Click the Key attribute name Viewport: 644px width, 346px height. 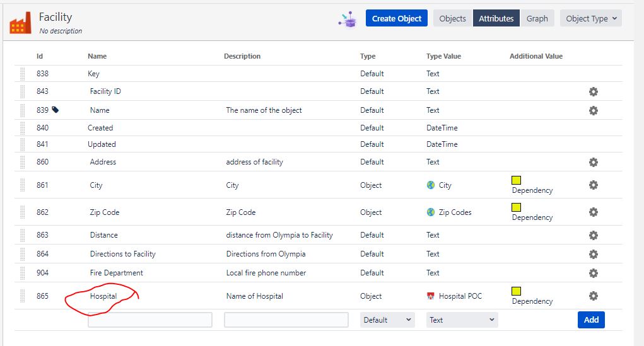pyautogui.click(x=93, y=74)
